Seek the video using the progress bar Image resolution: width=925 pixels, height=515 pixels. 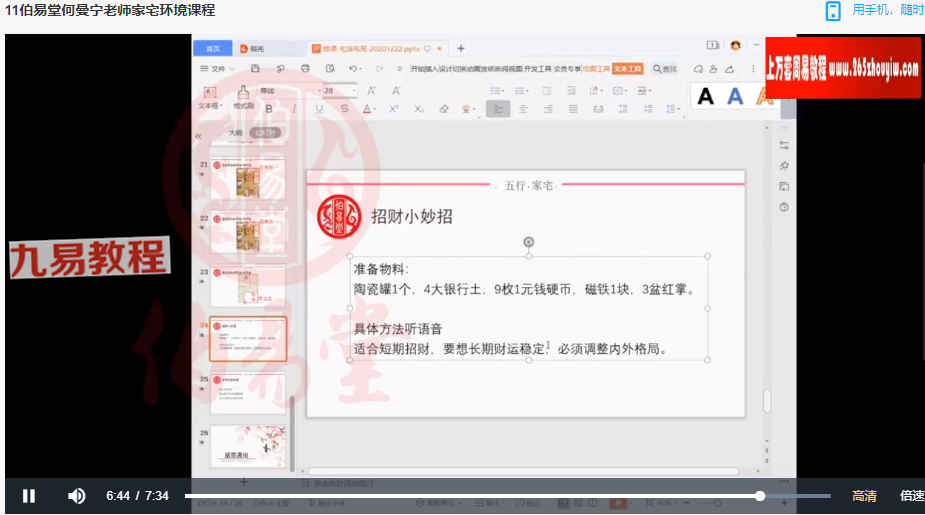click(507, 496)
